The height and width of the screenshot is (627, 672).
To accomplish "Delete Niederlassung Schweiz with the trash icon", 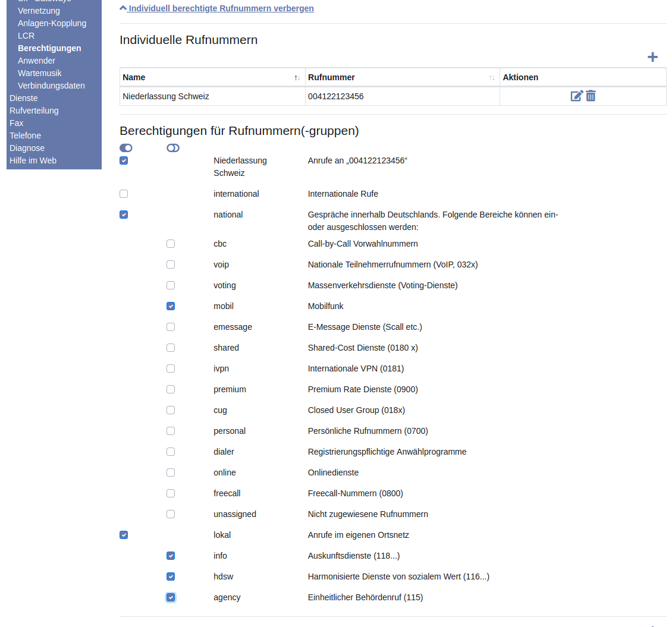I will [591, 96].
